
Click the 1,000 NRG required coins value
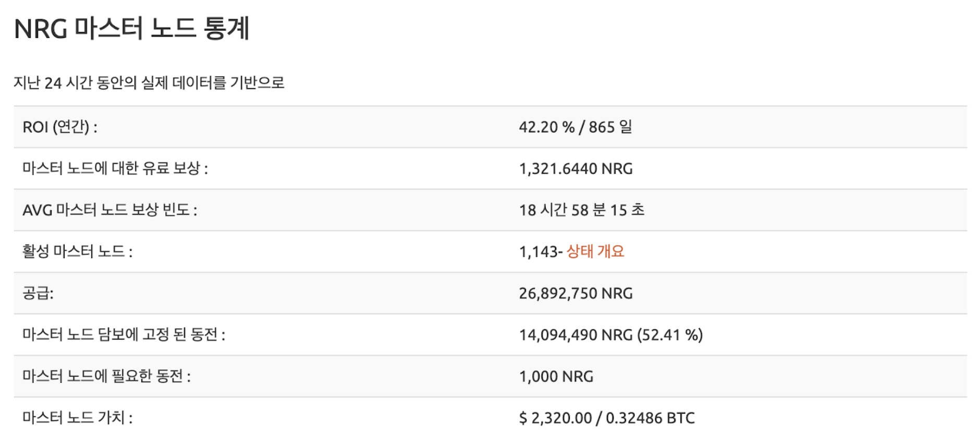coord(556,377)
